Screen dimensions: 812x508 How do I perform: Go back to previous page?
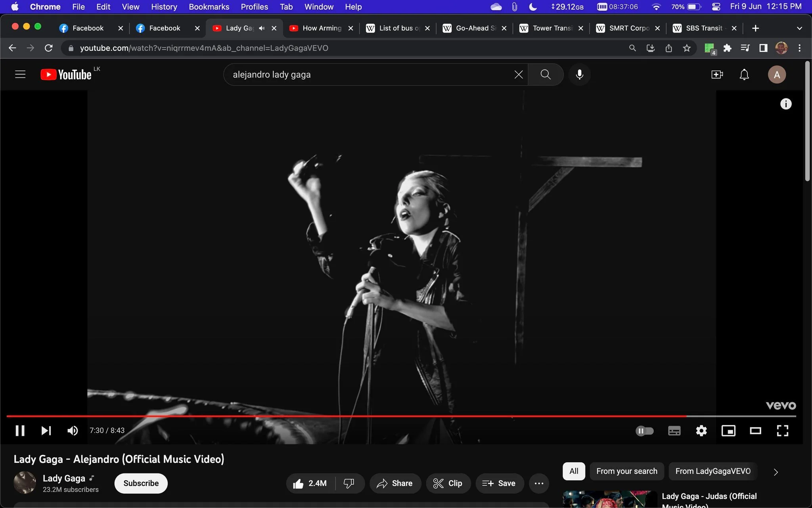(12, 48)
